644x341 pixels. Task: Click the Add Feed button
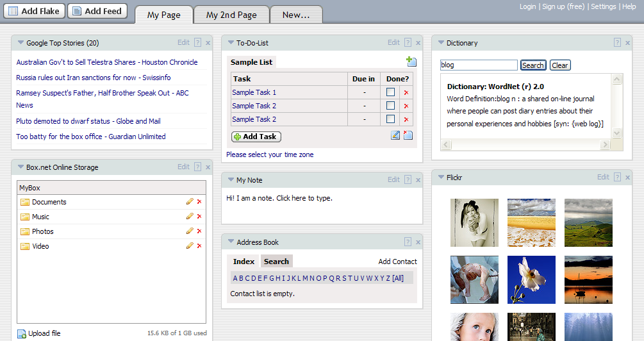[97, 11]
